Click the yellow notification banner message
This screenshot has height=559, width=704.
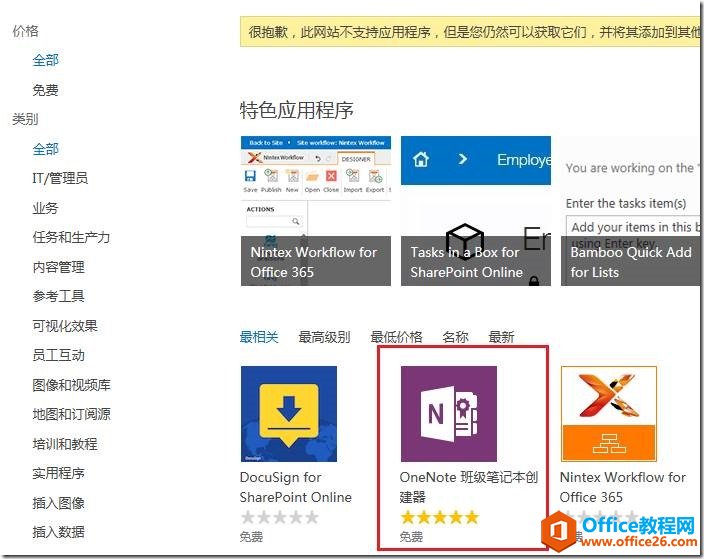471,31
